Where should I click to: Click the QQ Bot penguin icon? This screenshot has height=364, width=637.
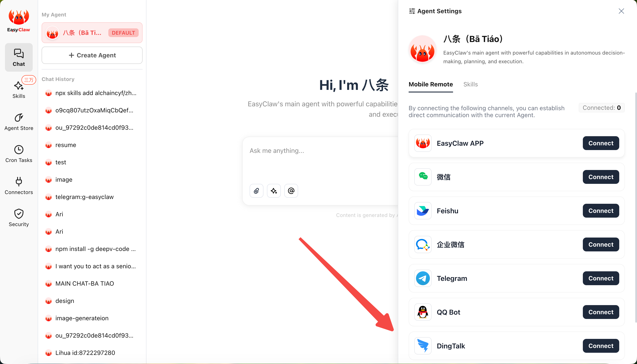click(423, 312)
